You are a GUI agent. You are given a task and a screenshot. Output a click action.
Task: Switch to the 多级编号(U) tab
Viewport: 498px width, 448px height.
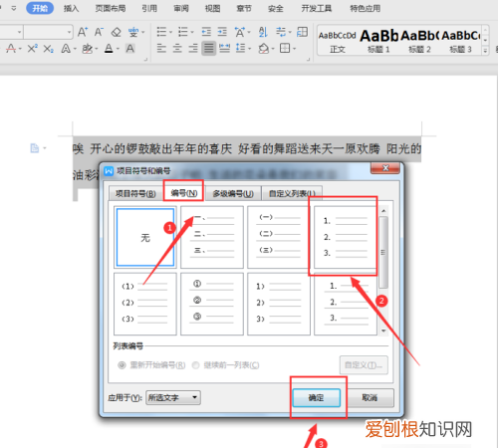click(233, 193)
